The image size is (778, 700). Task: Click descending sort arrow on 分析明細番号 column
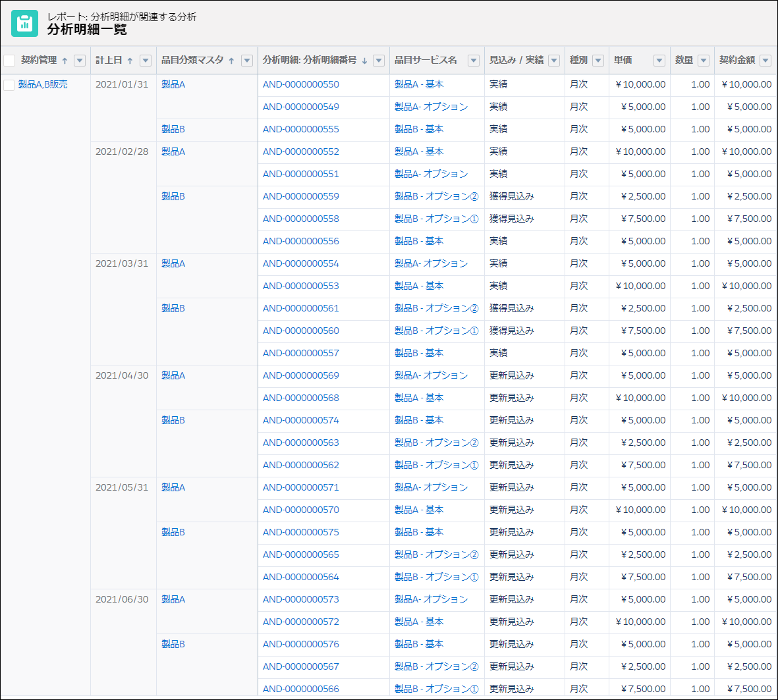tap(364, 61)
